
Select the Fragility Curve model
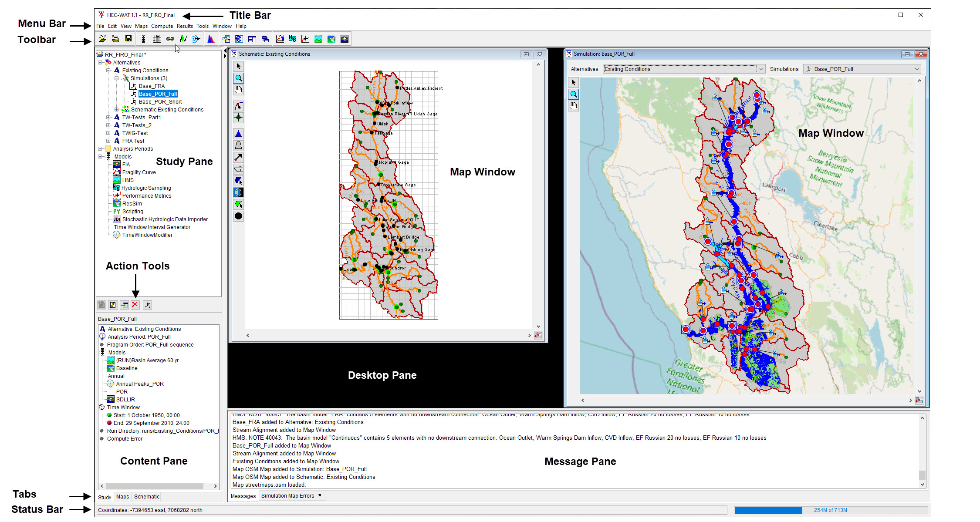(x=139, y=172)
